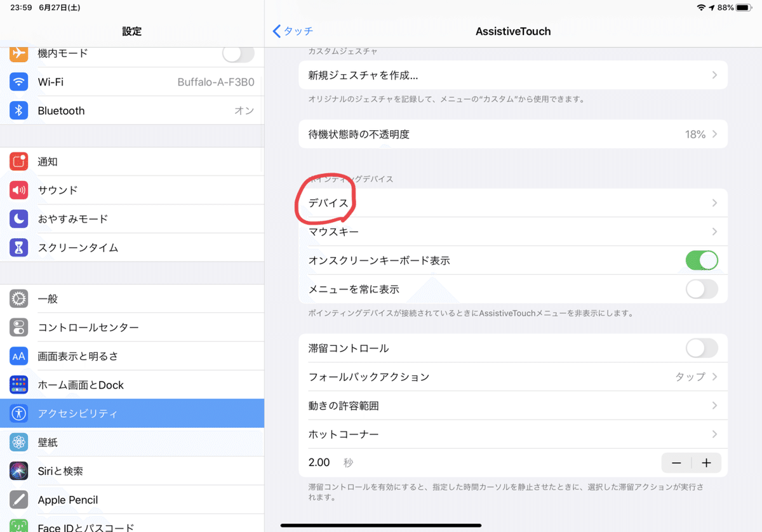Click the Sounds speaker icon
The height and width of the screenshot is (532, 762).
click(18, 190)
